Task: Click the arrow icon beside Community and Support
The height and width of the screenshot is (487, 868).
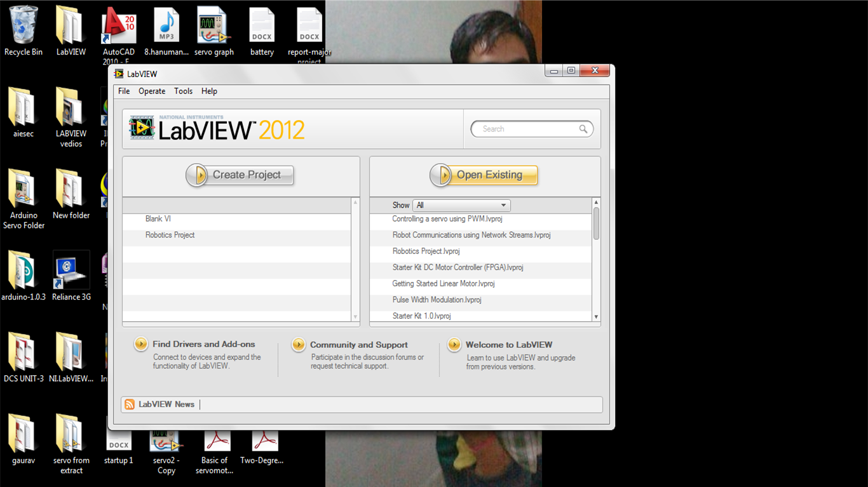Action: [x=298, y=344]
